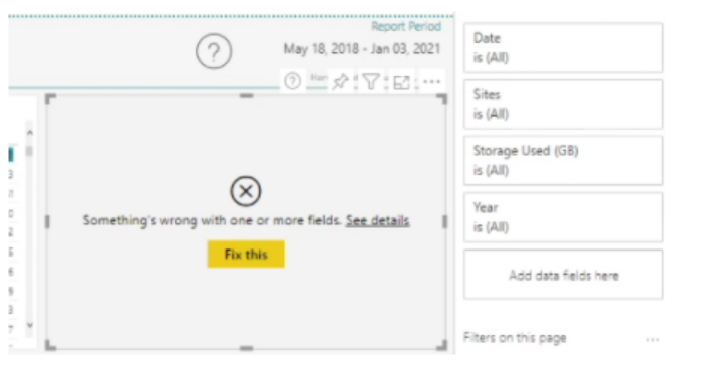Enter focus mode with the expand icon
Viewport: 708px width, 372px height.
pyautogui.click(x=401, y=82)
